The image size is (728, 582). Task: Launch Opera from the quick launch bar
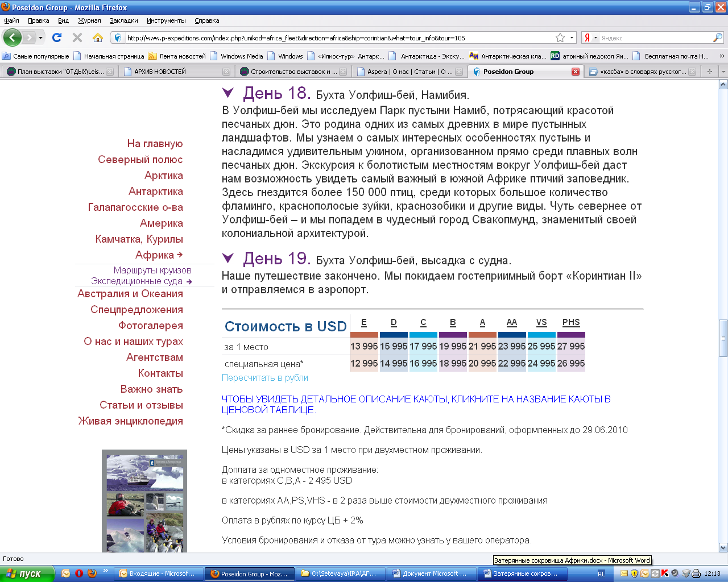tap(79, 573)
